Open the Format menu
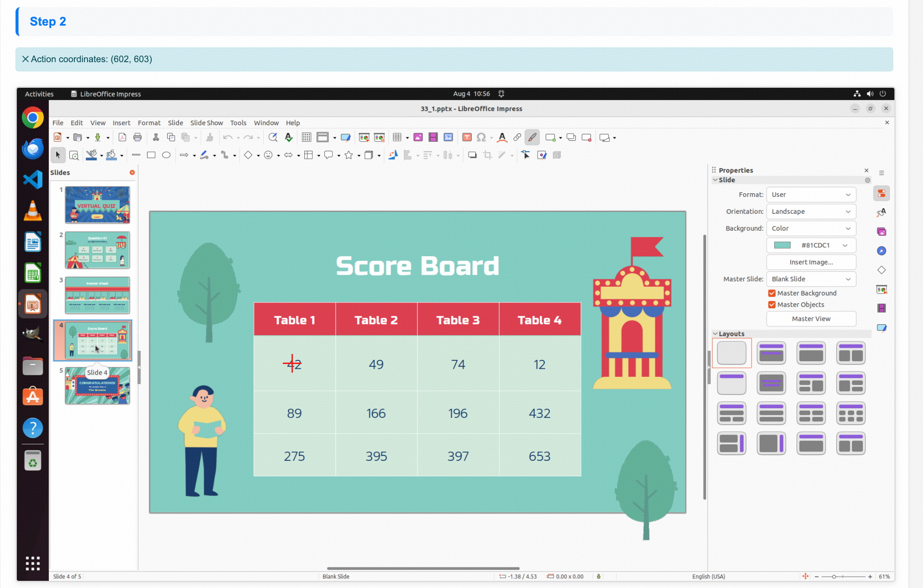The width and height of the screenshot is (923, 588). pos(149,123)
